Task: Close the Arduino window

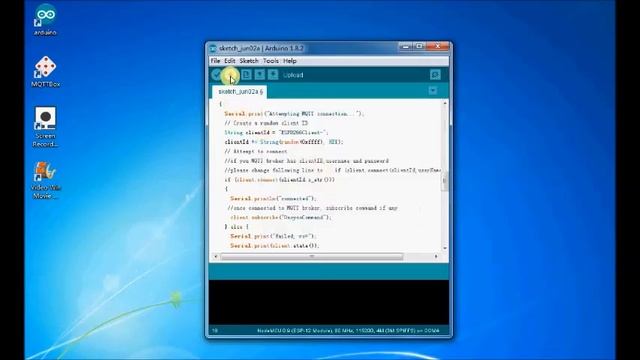Action: [438, 47]
